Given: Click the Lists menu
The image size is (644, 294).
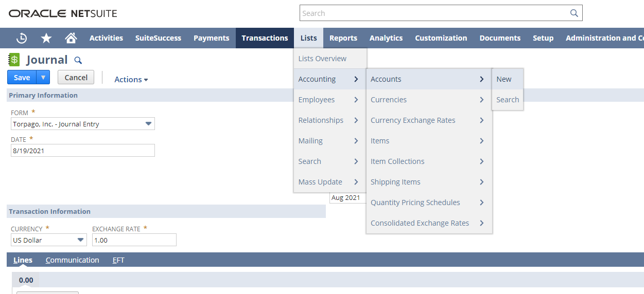Looking at the screenshot, I should [x=309, y=38].
